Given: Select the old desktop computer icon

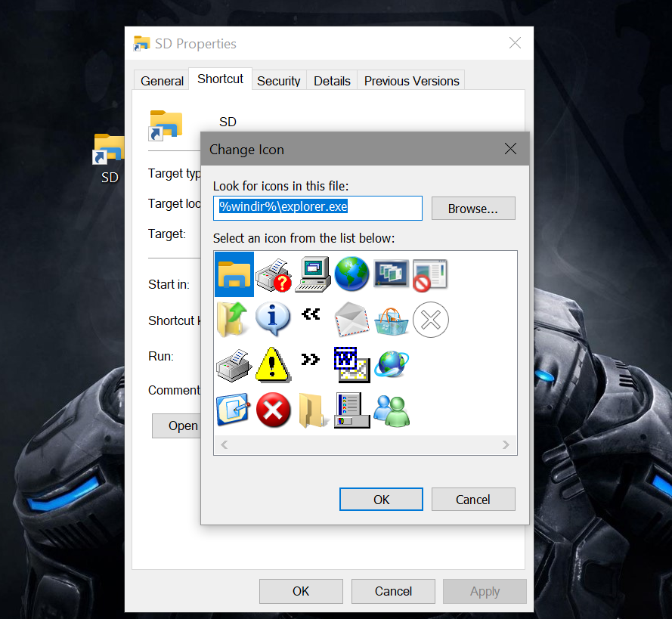Looking at the screenshot, I should pos(313,274).
